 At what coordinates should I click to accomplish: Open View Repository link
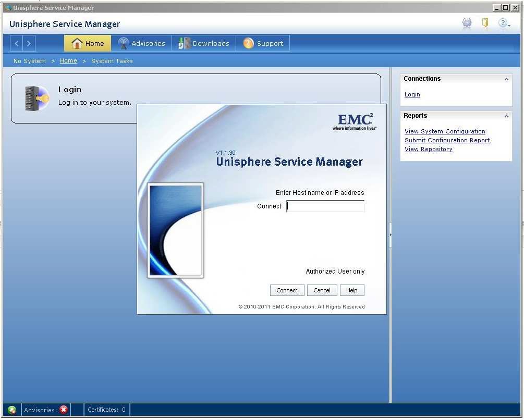[x=429, y=149]
